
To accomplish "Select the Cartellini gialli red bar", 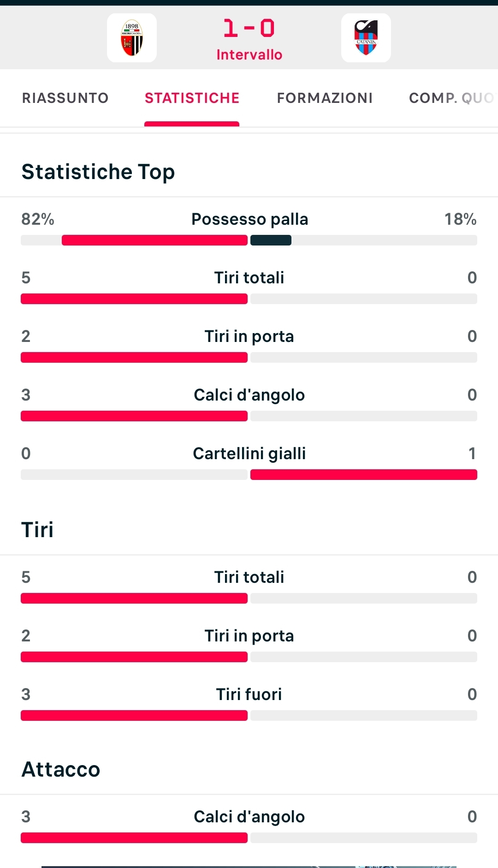I will pyautogui.click(x=364, y=475).
